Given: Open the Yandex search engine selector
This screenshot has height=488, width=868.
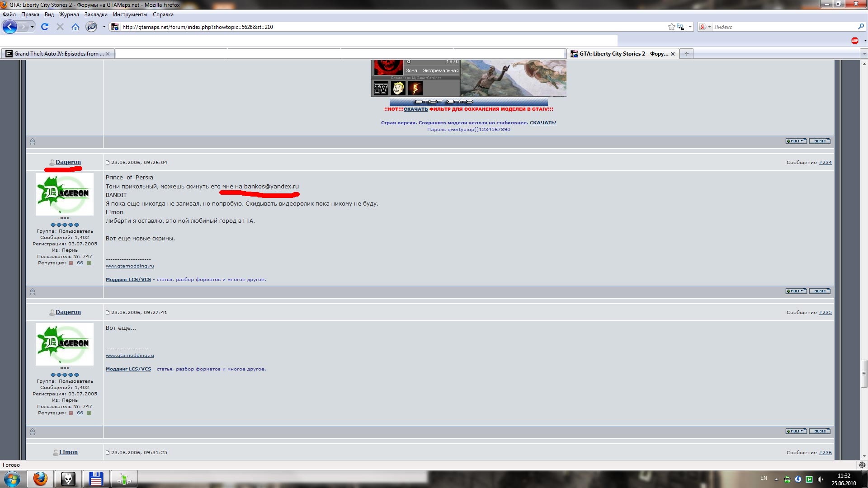Looking at the screenshot, I should (705, 27).
